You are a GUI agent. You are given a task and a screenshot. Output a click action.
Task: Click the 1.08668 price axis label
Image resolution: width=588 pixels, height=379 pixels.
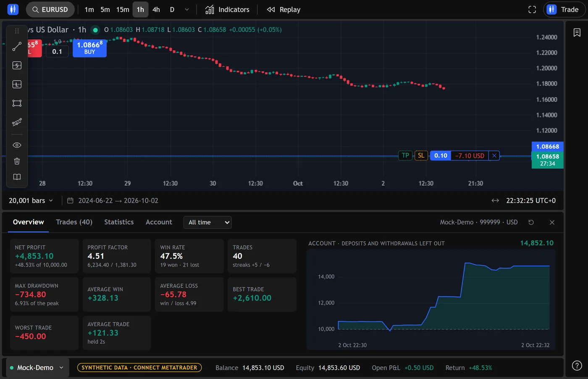[x=547, y=147]
